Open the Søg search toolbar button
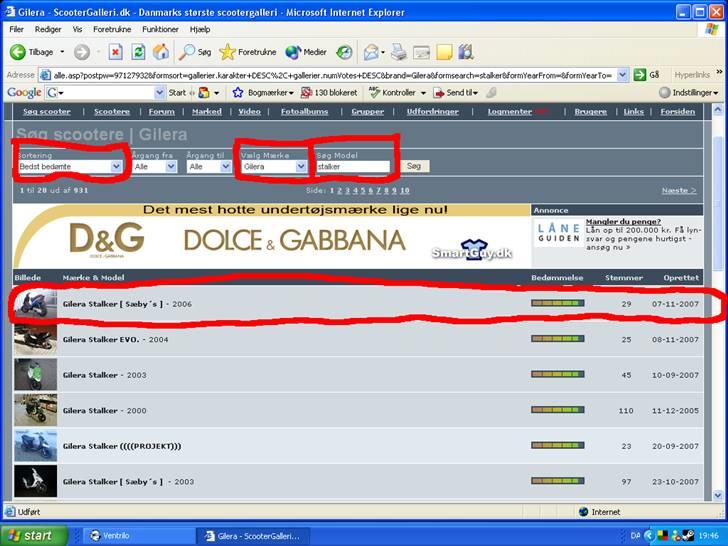The height and width of the screenshot is (546, 728). [x=196, y=52]
